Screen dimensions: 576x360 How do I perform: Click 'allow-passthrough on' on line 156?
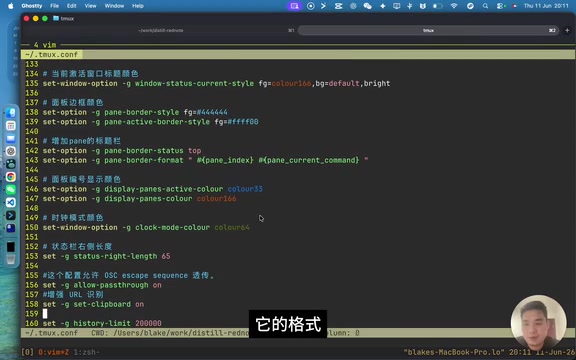click(x=117, y=285)
